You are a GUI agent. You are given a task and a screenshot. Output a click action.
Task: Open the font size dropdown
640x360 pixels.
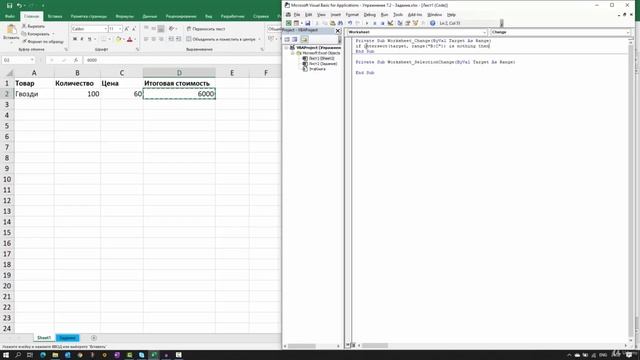point(120,29)
